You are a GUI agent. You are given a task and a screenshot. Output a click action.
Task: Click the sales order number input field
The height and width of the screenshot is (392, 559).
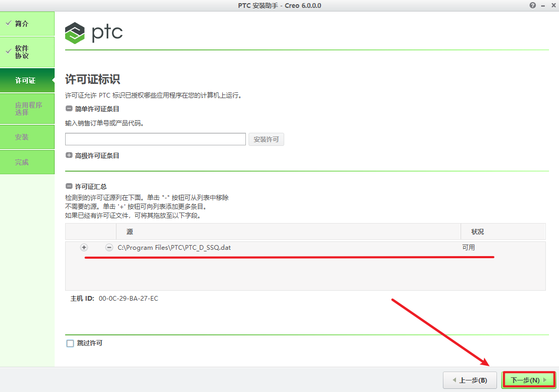(155, 139)
